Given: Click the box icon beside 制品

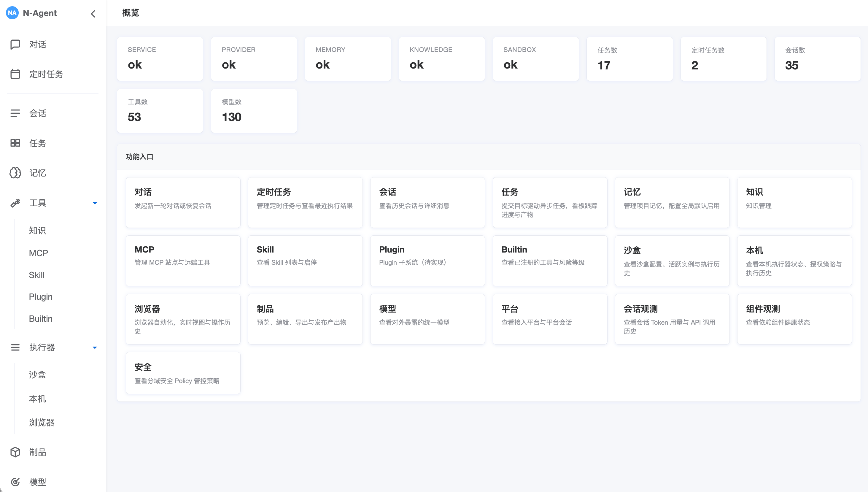Looking at the screenshot, I should [15, 452].
